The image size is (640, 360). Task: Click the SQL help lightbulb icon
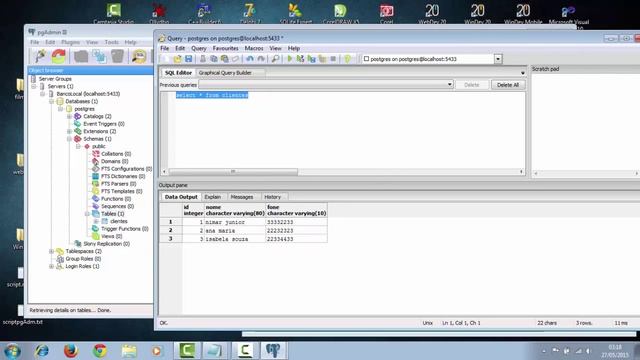[347, 59]
